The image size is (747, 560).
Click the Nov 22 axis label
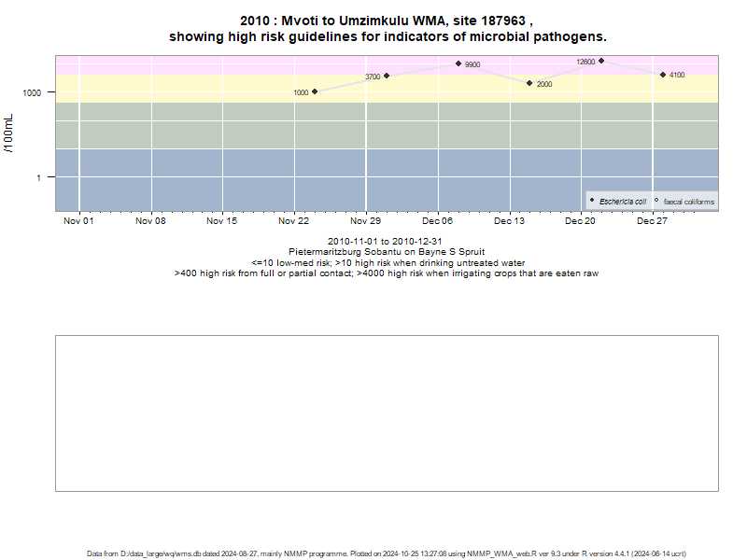pyautogui.click(x=293, y=221)
